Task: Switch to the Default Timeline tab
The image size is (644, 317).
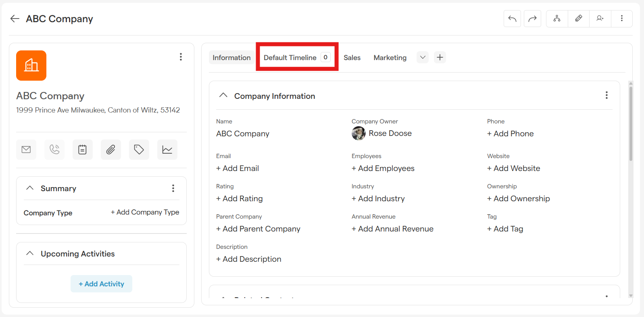Action: click(290, 58)
